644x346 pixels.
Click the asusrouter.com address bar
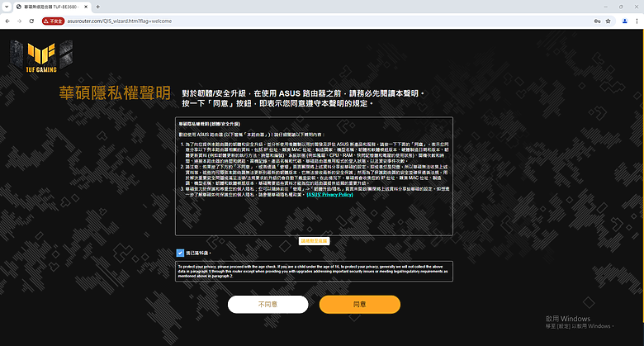point(326,21)
